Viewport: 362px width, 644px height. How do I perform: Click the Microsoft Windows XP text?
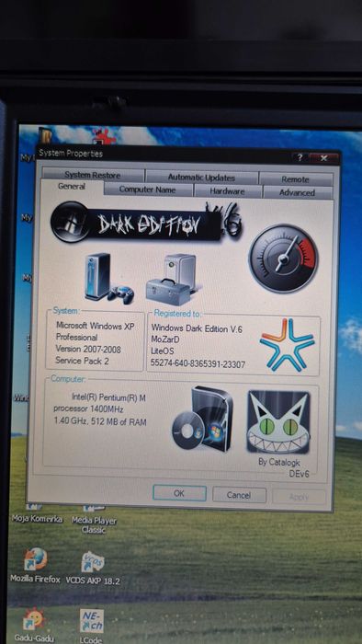[x=96, y=326]
